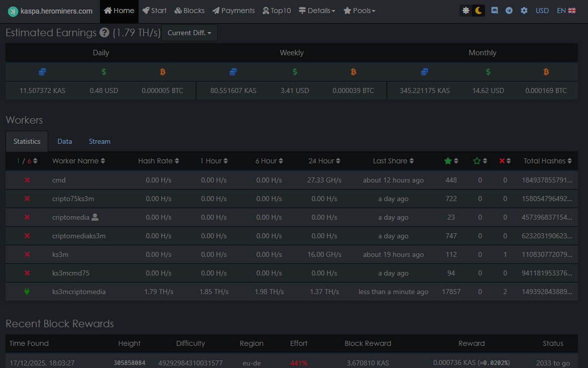Click offline X icon for cmd worker
588x368 pixels.
tap(27, 180)
